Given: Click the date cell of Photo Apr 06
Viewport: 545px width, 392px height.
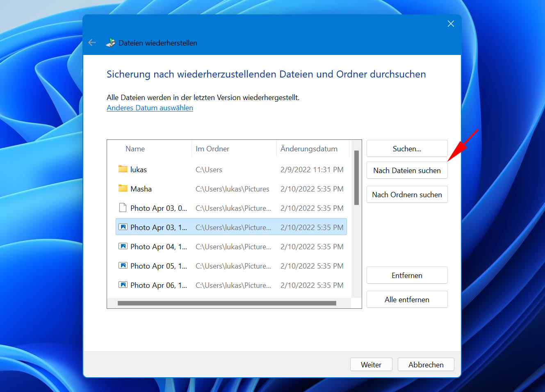Looking at the screenshot, I should (312, 285).
